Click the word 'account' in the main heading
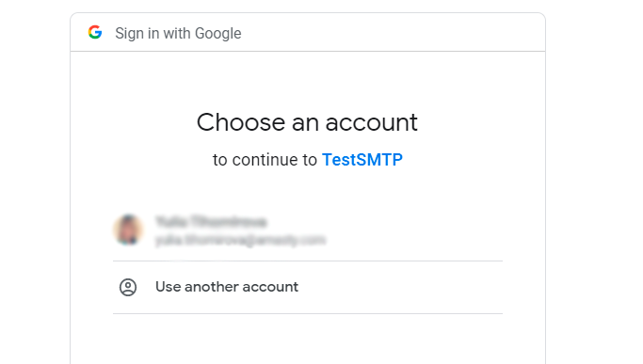 pyautogui.click(x=372, y=122)
